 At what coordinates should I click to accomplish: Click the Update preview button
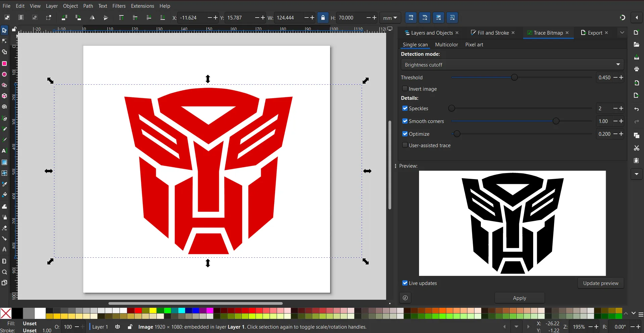(600, 283)
